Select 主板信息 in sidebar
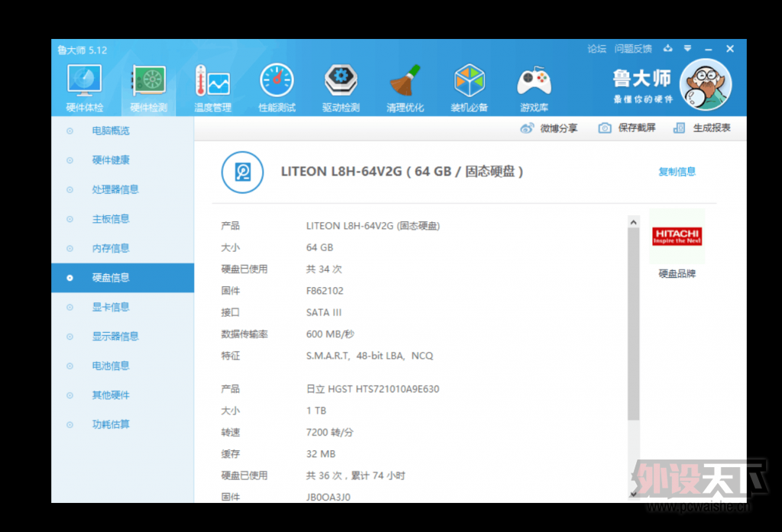 click(123, 219)
